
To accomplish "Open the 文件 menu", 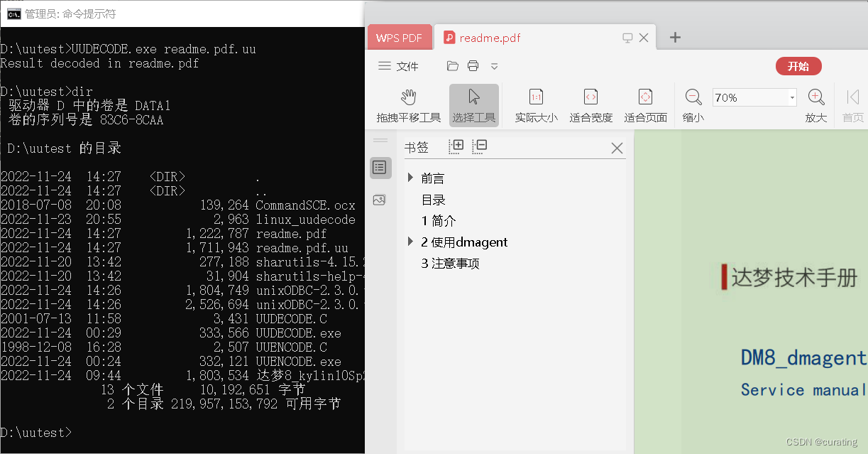I will coord(398,66).
